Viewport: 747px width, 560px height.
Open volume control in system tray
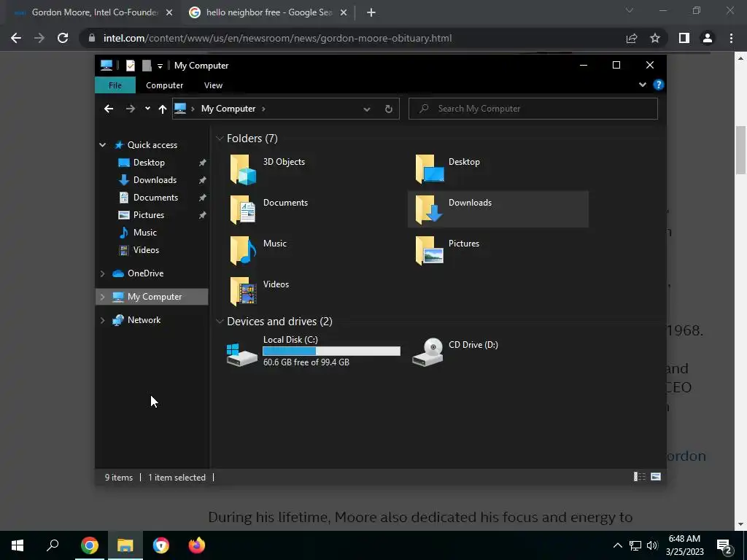tap(652, 545)
